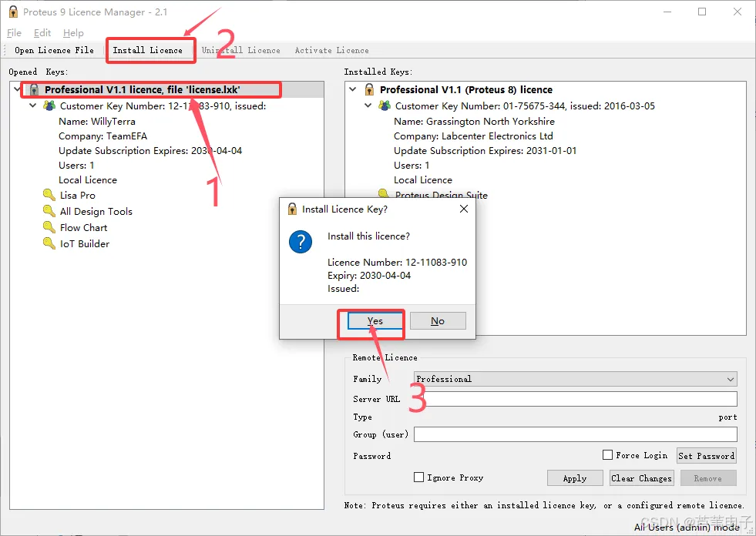Minimize the Licence Manager window
The width and height of the screenshot is (756, 536).
667,12
